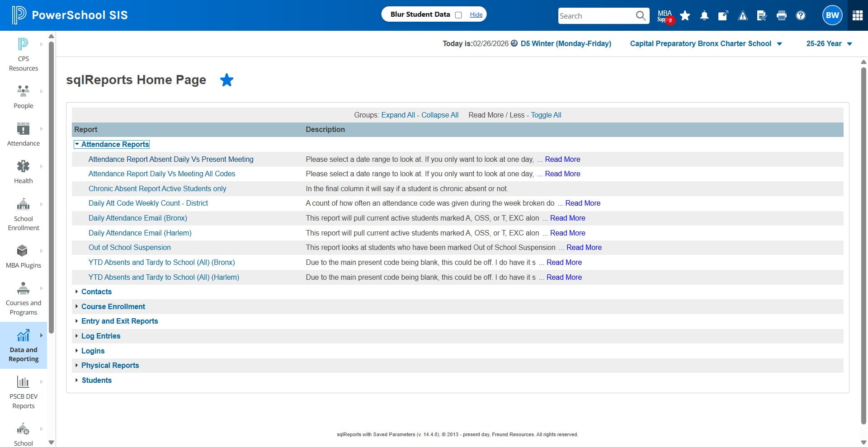This screenshot has width=868, height=447.
Task: Click the main page vertical scrollbar
Action: (x=863, y=246)
